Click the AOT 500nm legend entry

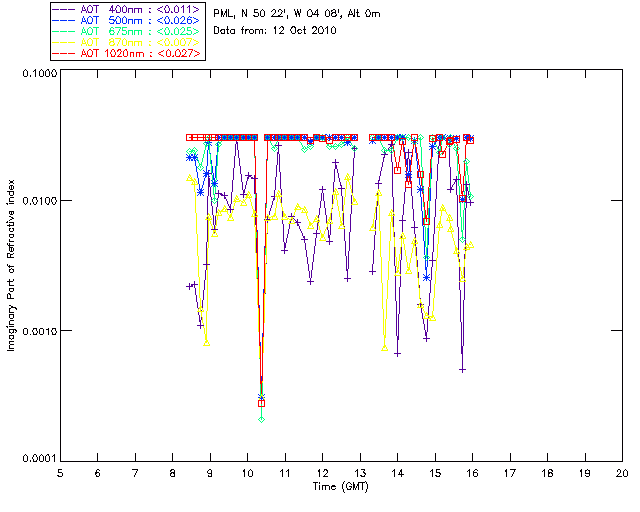[x=127, y=20]
